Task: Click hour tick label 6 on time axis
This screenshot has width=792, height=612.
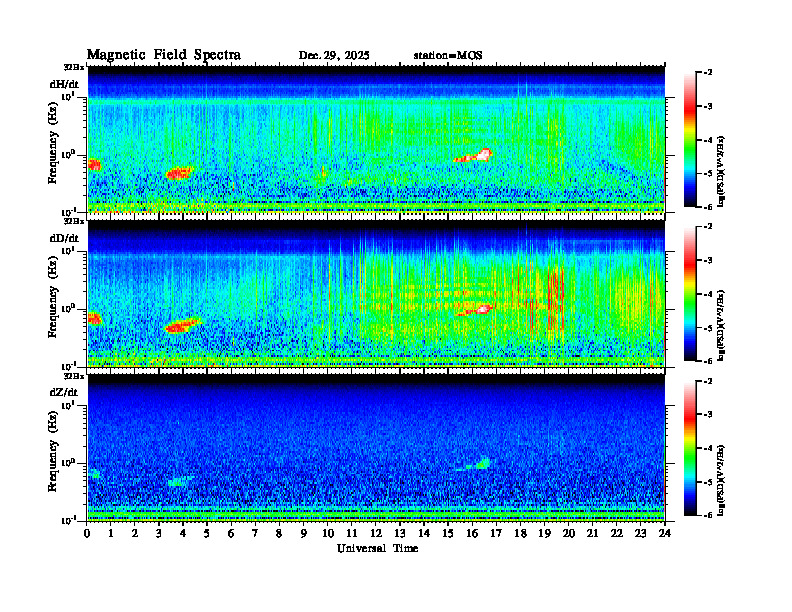Action: point(231,534)
